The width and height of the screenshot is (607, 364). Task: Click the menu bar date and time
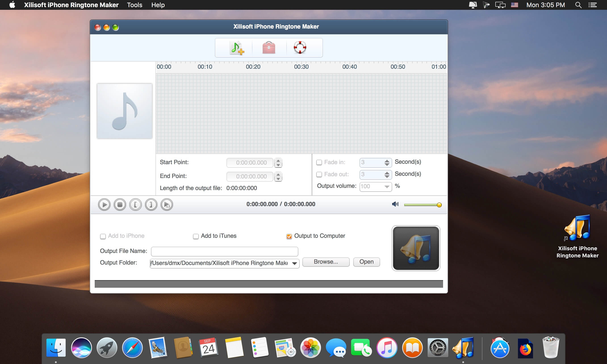point(545,5)
